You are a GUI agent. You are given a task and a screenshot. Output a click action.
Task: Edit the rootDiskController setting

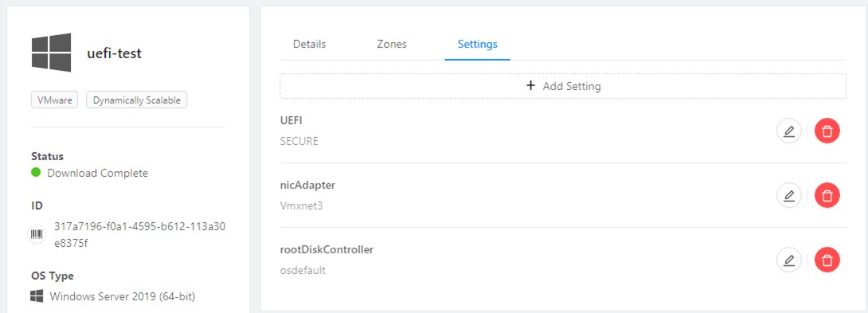(x=789, y=260)
